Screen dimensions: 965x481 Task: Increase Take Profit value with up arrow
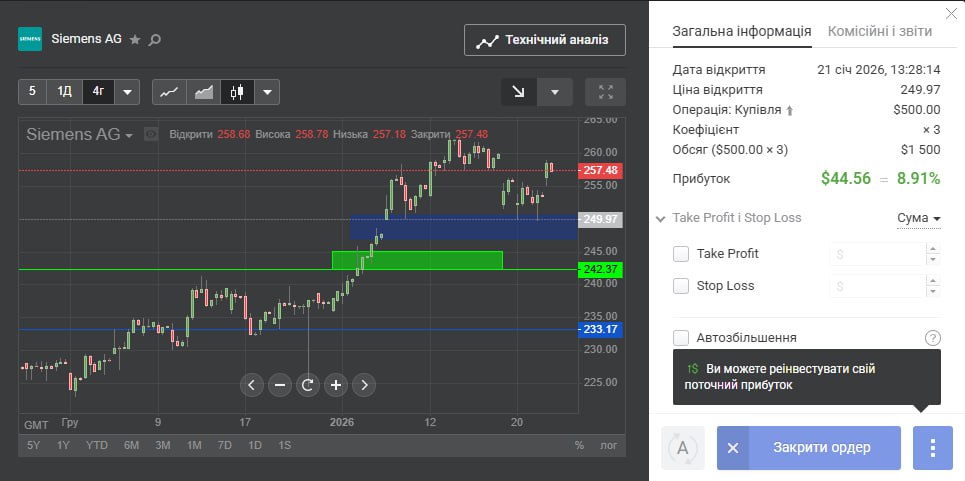coord(934,248)
